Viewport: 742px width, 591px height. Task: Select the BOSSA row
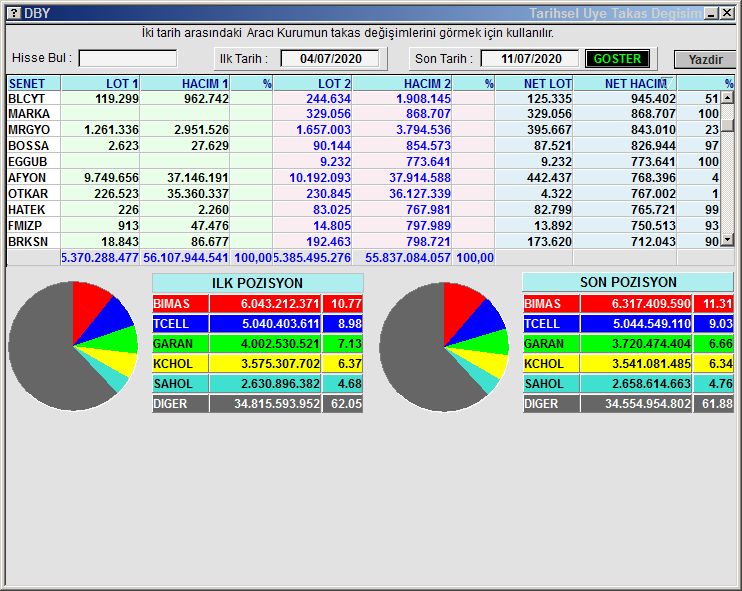(363, 146)
